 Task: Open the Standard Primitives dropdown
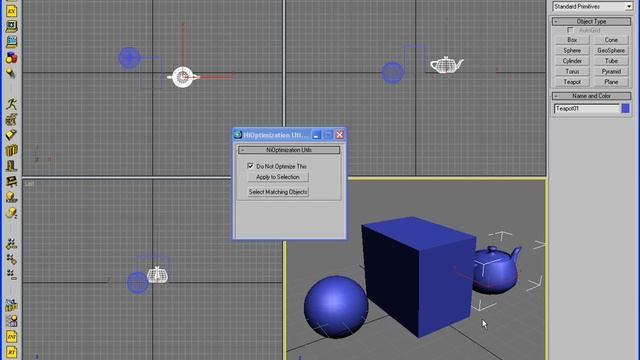[629, 7]
